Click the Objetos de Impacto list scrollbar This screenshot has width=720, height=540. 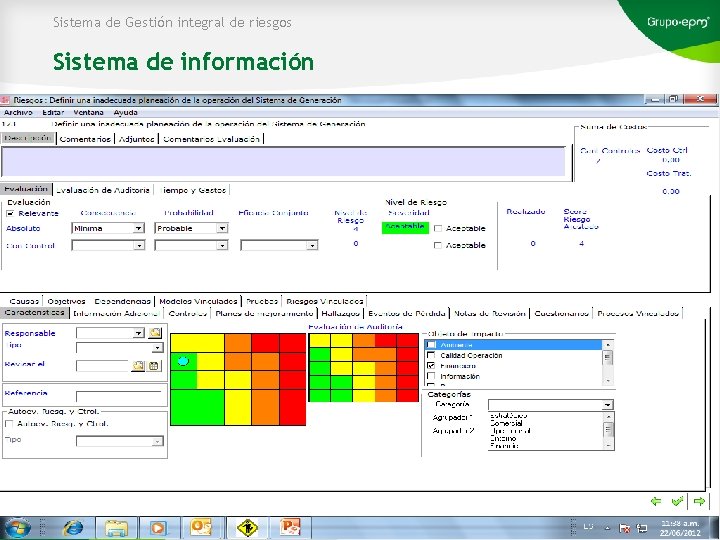pos(608,363)
